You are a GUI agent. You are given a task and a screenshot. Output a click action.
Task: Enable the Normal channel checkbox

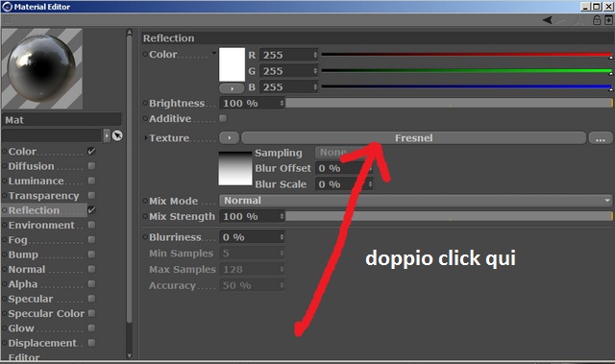click(x=91, y=269)
